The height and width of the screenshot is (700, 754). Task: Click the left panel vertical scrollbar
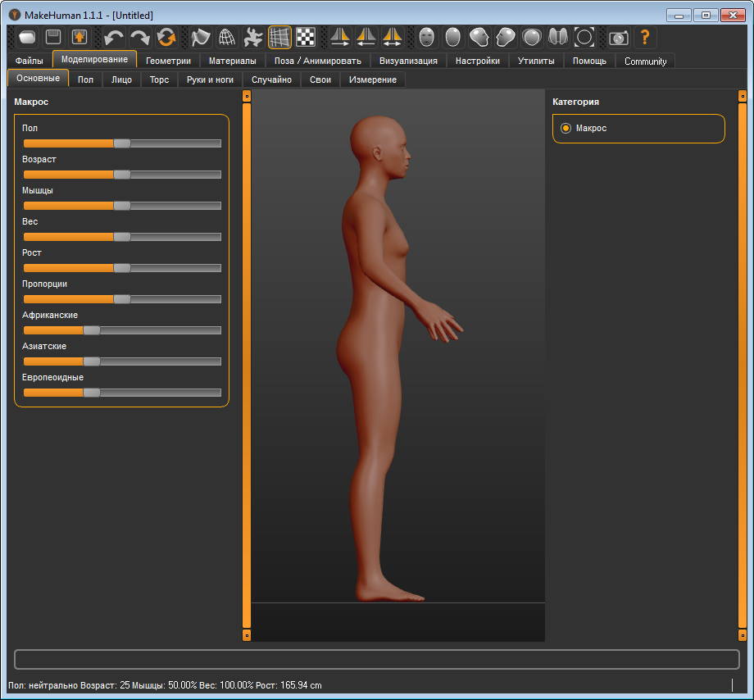[247, 365]
